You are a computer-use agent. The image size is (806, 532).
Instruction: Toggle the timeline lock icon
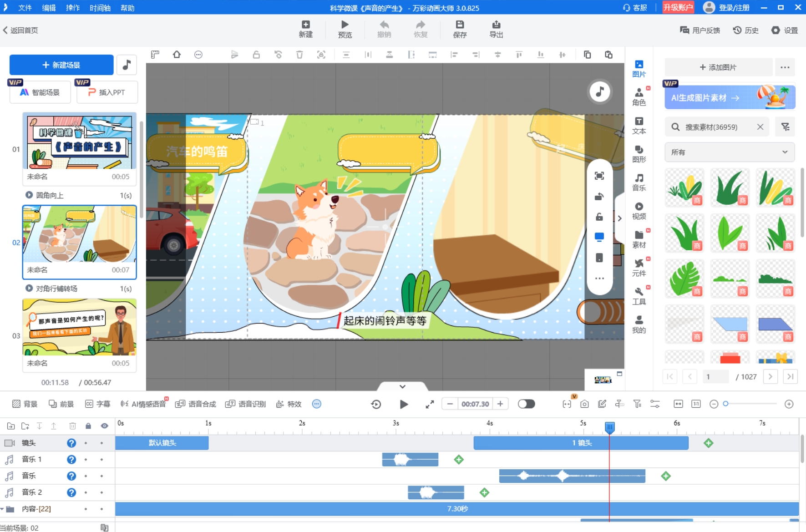[x=88, y=426]
